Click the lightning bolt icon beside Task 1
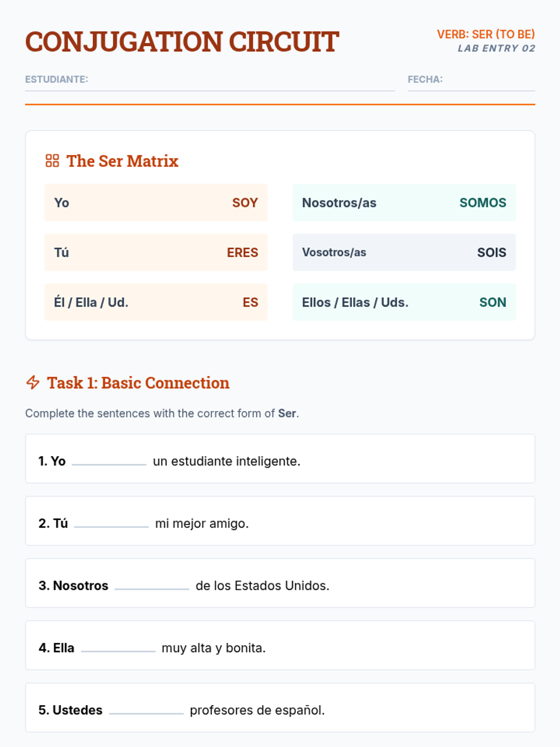The height and width of the screenshot is (747, 560). click(x=33, y=382)
